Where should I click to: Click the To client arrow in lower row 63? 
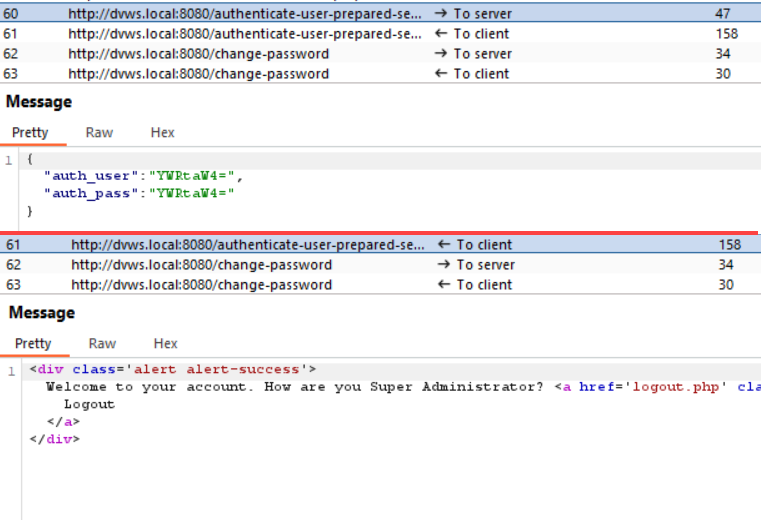point(444,284)
